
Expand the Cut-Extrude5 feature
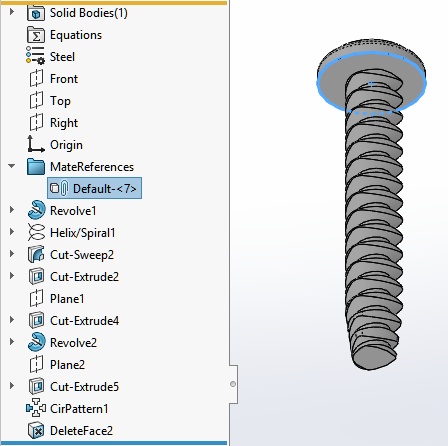coord(12,386)
